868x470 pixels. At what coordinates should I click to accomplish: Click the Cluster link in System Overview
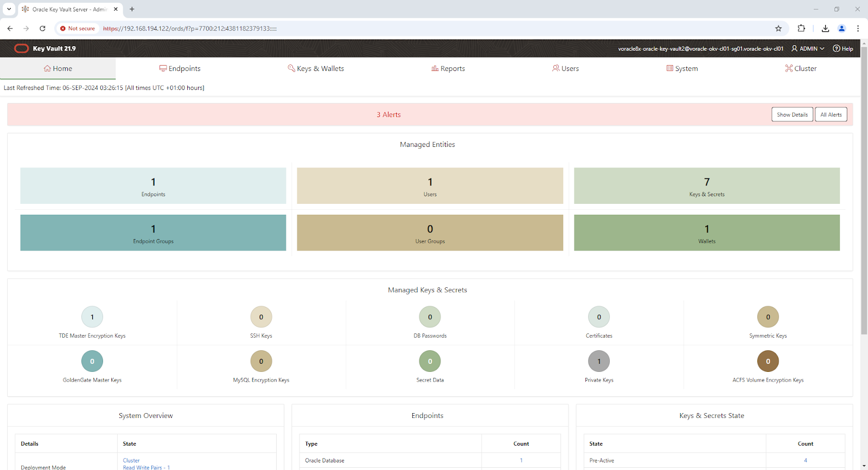pos(131,460)
